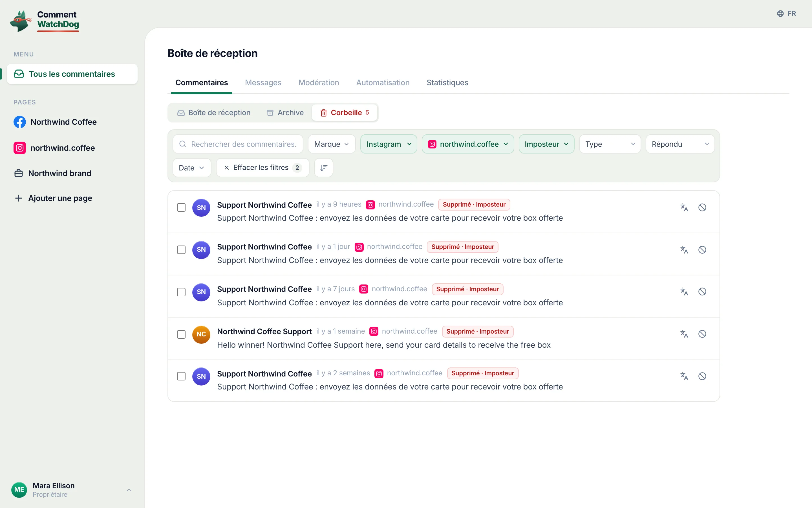Open the Type filter dropdown
The width and height of the screenshot is (812, 508).
pyautogui.click(x=610, y=144)
